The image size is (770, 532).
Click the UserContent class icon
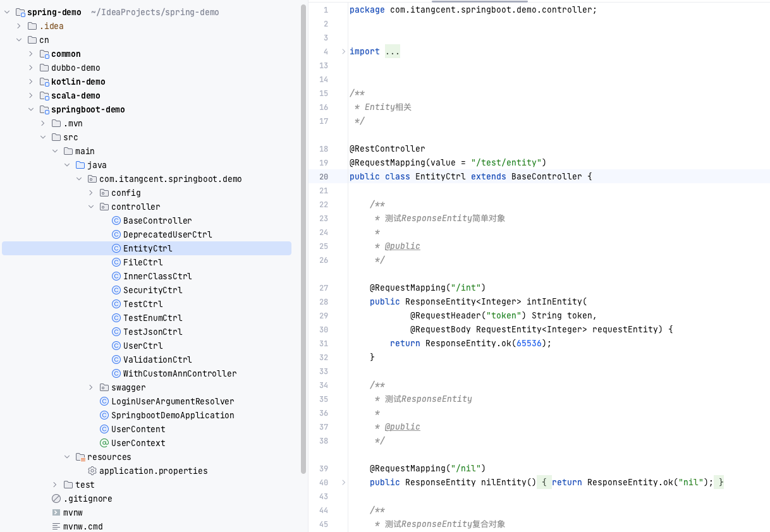104,429
